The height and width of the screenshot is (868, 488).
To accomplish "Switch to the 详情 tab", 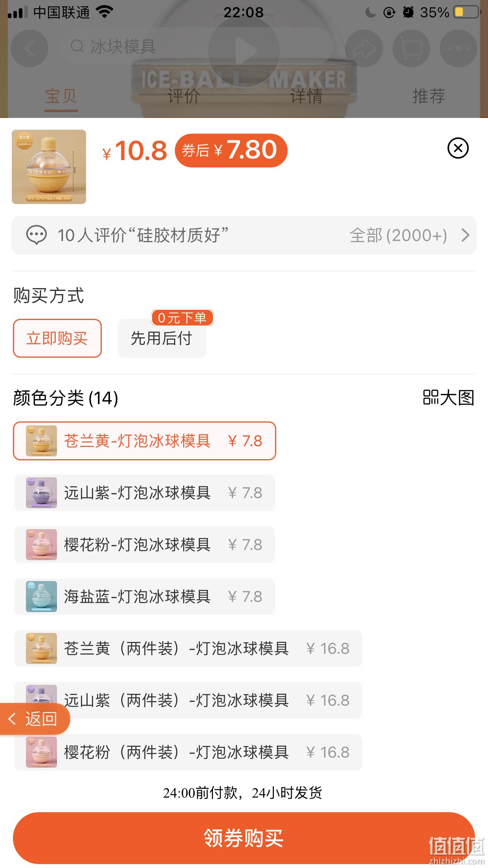I will (x=306, y=96).
